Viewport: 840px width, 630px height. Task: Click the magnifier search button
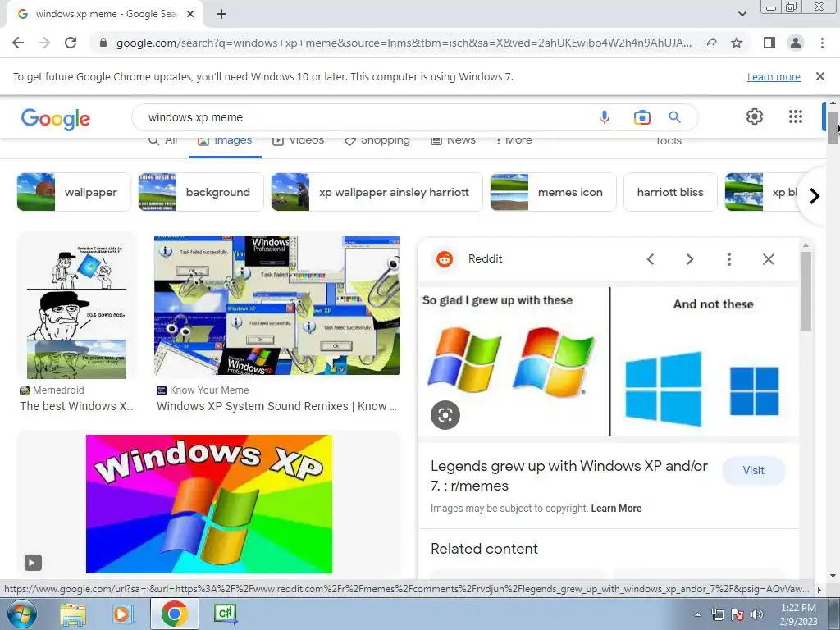coord(674,116)
